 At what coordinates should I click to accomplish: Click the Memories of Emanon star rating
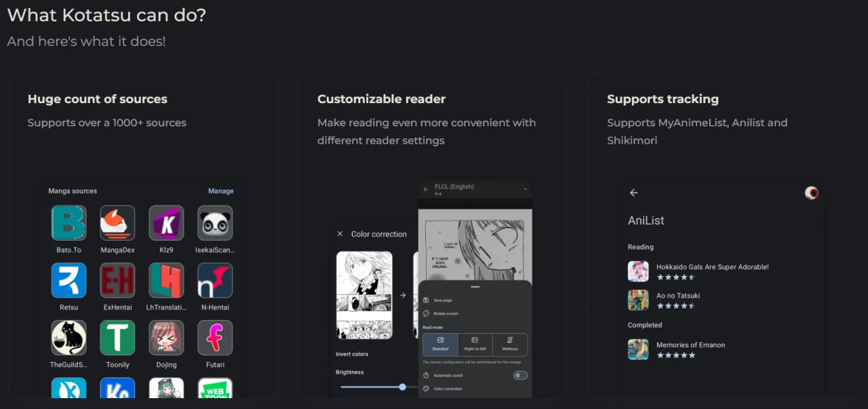675,355
